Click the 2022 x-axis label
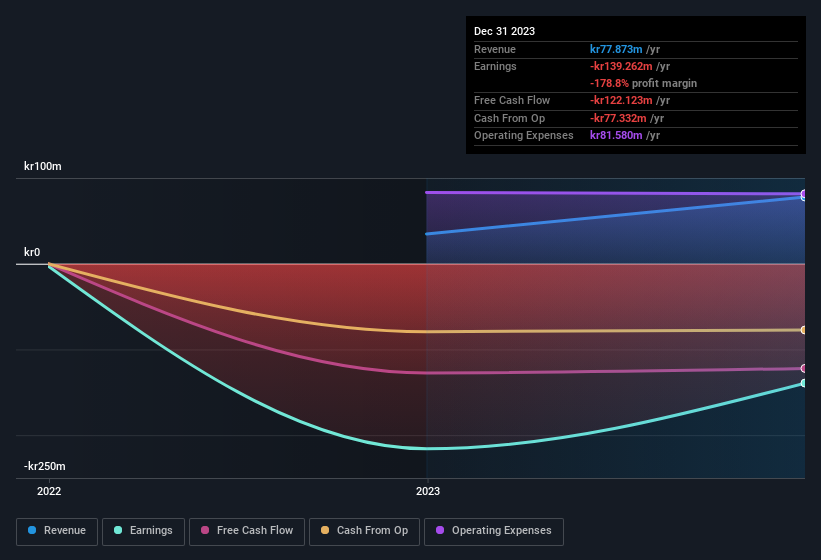This screenshot has width=821, height=560. [x=49, y=491]
